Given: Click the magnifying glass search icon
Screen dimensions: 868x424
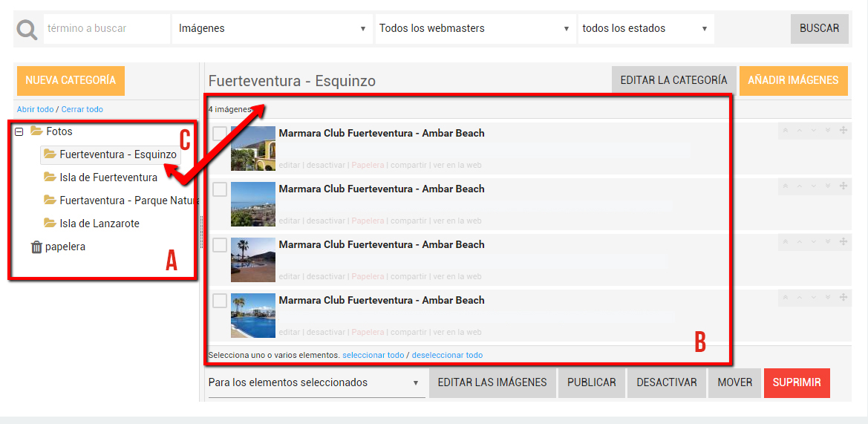Looking at the screenshot, I should point(27,30).
